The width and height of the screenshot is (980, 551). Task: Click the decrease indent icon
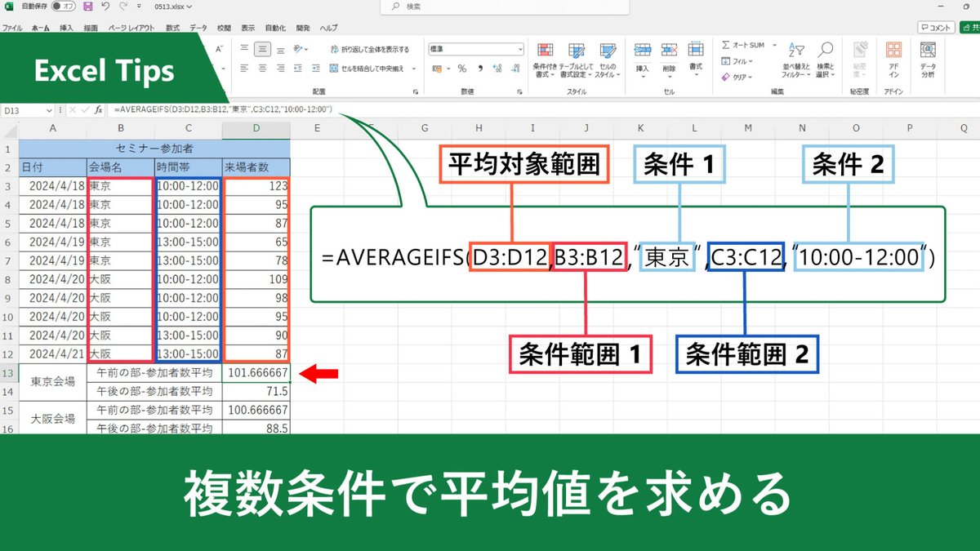click(297, 69)
